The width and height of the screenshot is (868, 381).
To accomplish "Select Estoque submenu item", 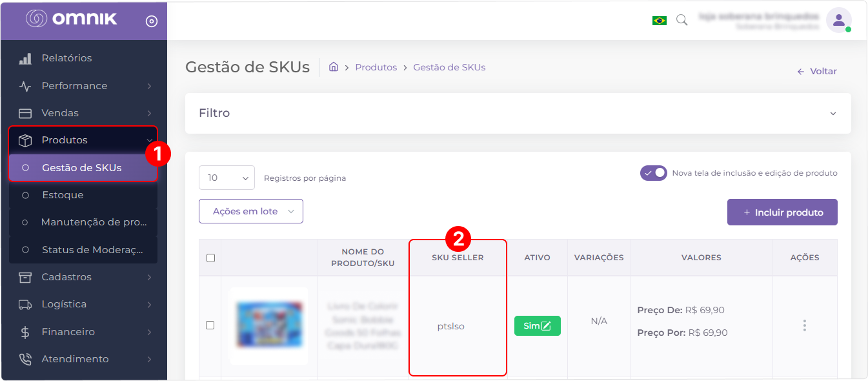I will click(84, 195).
